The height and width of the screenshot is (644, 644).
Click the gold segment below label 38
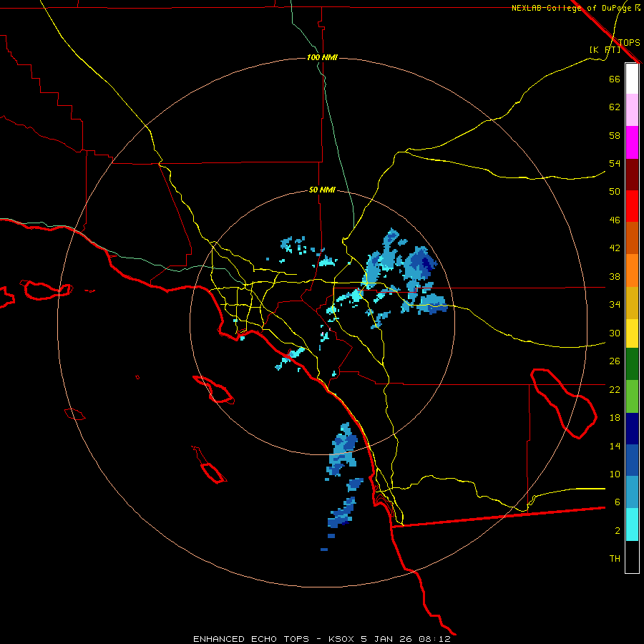pyautogui.click(x=632, y=303)
